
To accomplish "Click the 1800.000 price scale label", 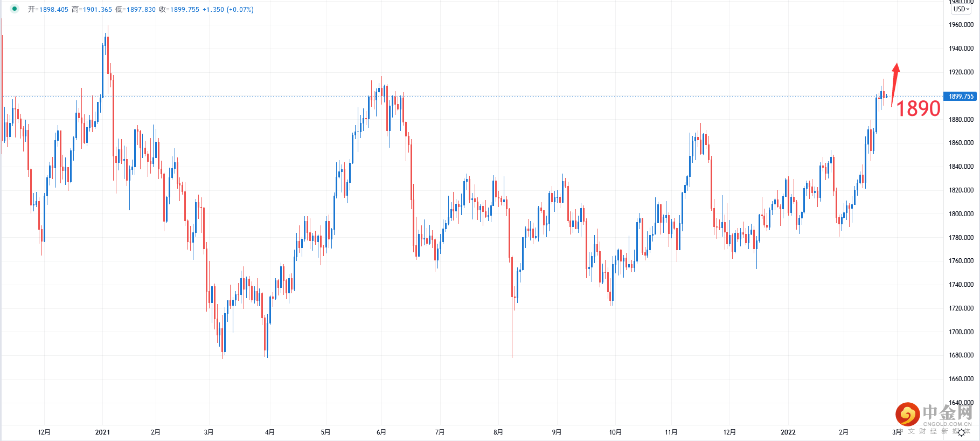I will [x=961, y=214].
